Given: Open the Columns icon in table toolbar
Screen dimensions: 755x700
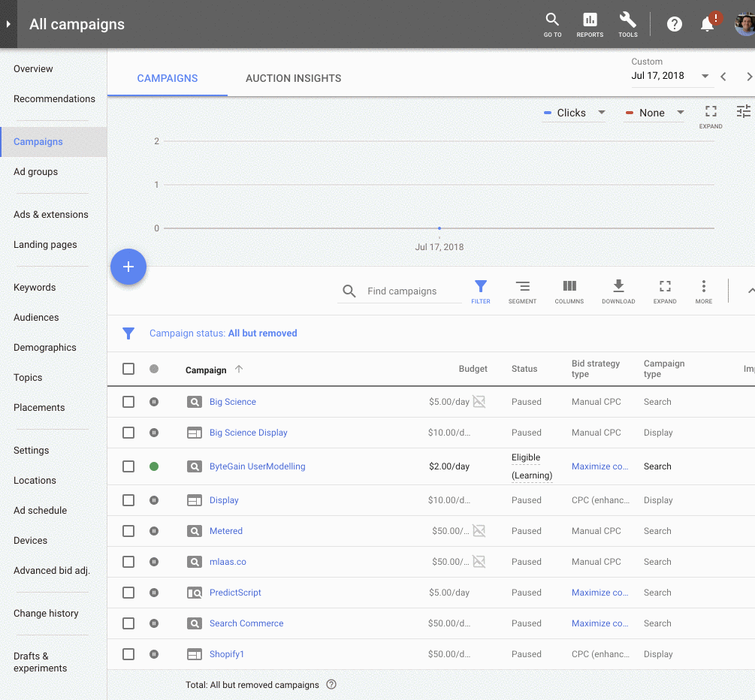Looking at the screenshot, I should pos(569,291).
